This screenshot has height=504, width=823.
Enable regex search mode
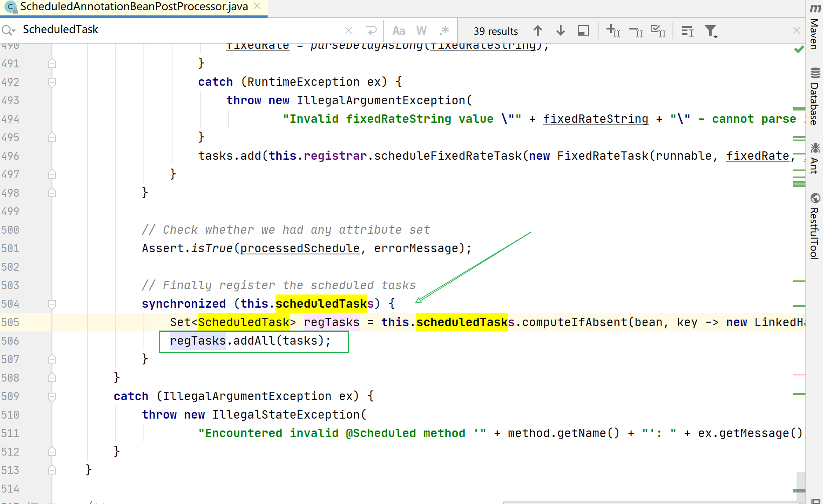(x=445, y=30)
